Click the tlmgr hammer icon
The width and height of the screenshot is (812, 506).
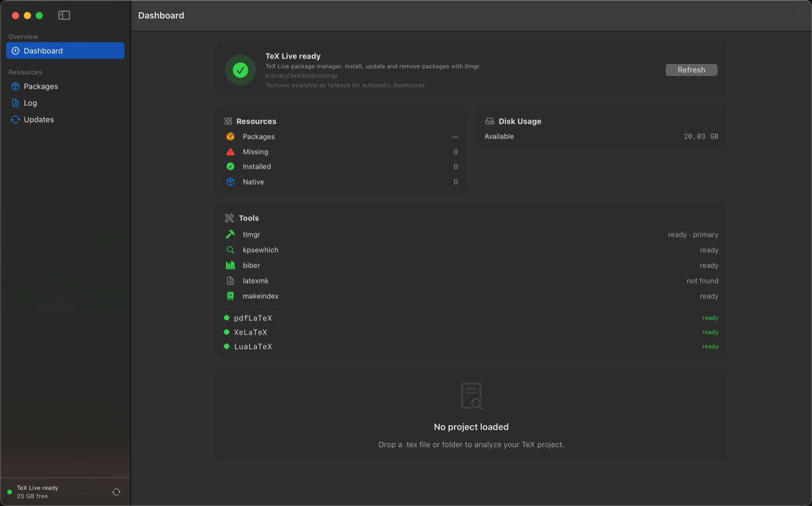230,234
